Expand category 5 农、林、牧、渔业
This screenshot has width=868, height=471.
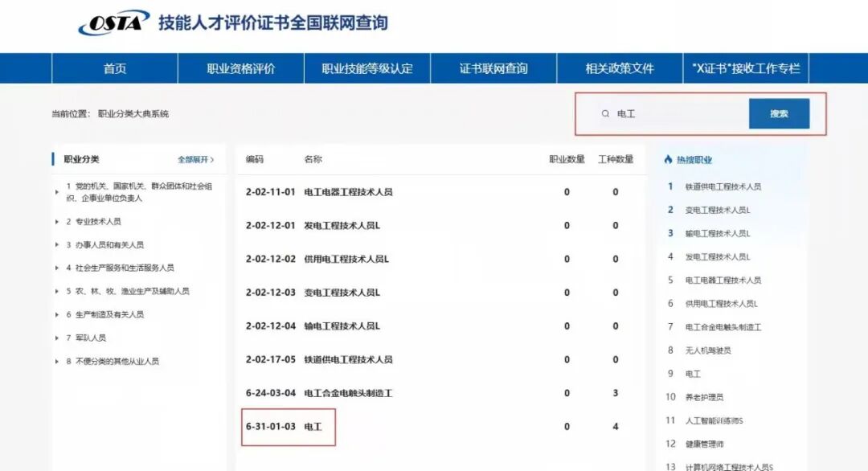(57, 291)
